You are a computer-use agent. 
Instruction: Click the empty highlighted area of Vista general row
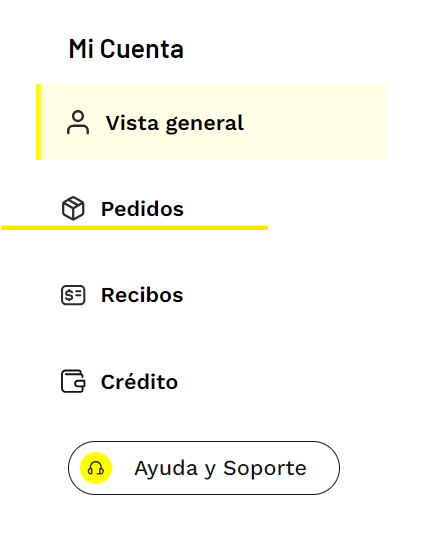pyautogui.click(x=316, y=122)
